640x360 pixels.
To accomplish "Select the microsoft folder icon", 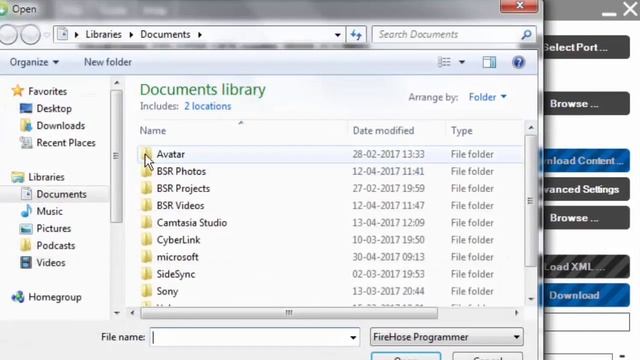I will pyautogui.click(x=147, y=257).
